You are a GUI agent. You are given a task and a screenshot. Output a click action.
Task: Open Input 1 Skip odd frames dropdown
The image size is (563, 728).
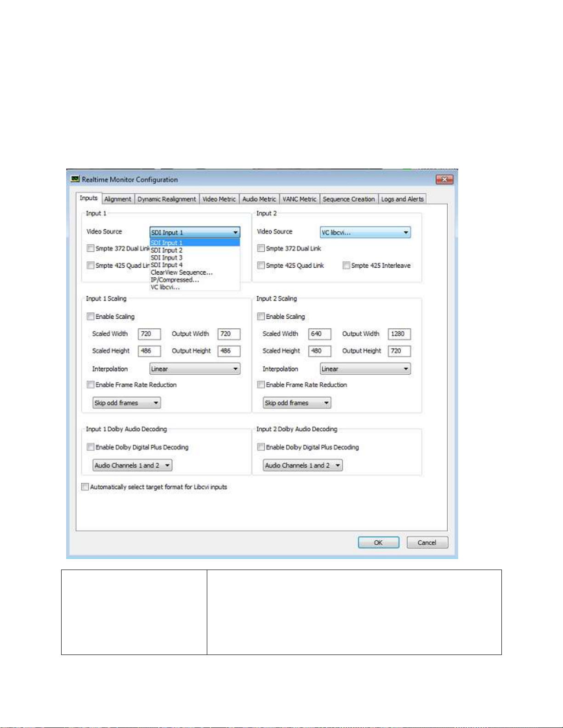127,403
